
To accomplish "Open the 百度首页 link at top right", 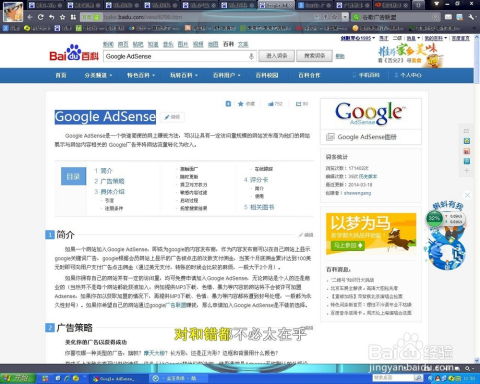I will (x=461, y=39).
